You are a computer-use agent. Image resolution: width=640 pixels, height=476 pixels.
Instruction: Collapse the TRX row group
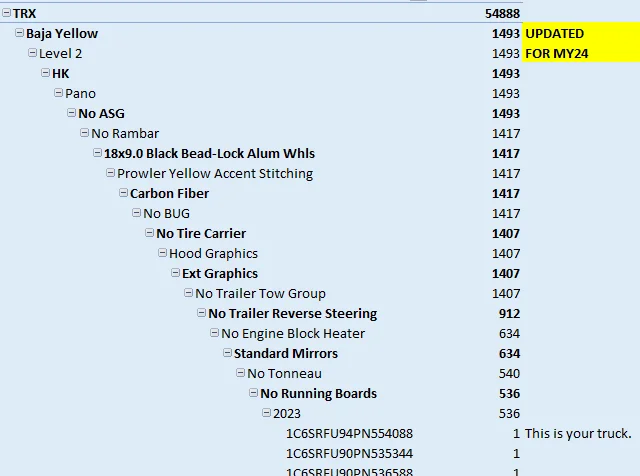click(6, 13)
